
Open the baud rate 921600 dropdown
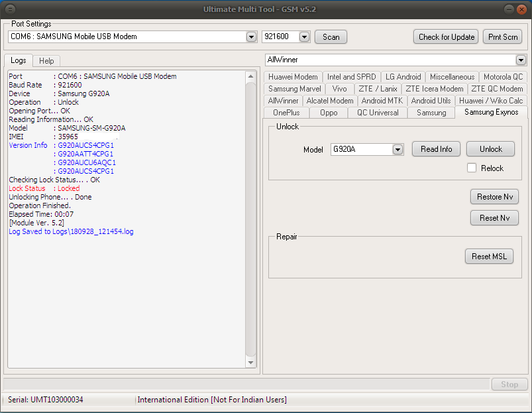[304, 36]
